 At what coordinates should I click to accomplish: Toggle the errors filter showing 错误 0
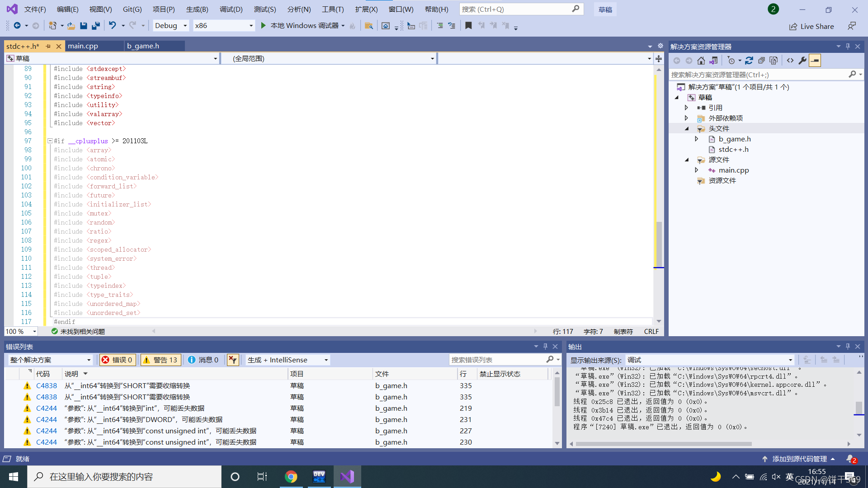coord(117,360)
